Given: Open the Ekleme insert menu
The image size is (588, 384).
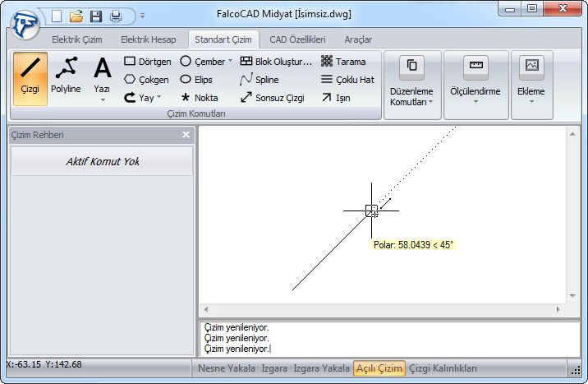Looking at the screenshot, I should (531, 85).
